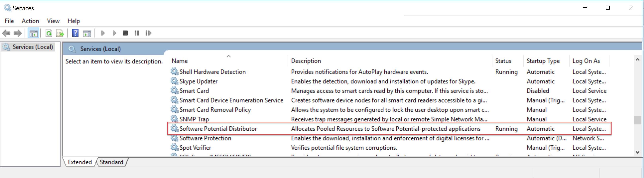The image size is (644, 178).
Task: Click 'Network S...' log on value
Action: tap(588, 138)
